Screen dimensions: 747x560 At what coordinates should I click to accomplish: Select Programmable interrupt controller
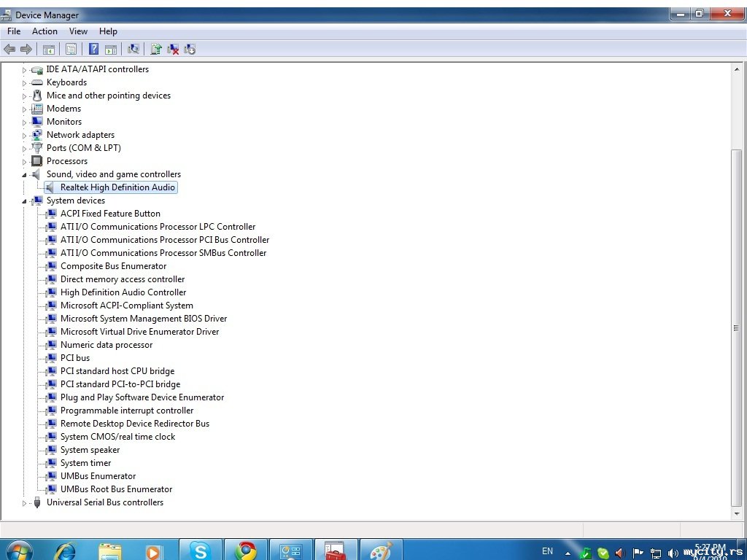tap(127, 411)
